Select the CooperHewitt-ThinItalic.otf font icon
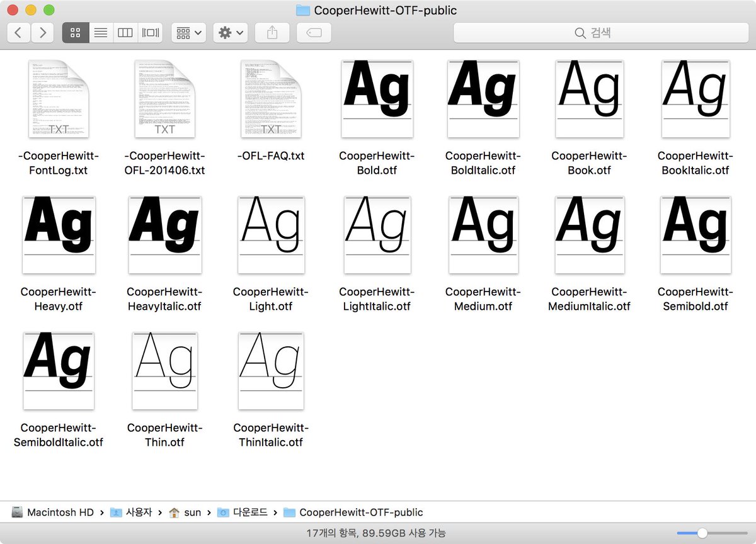Screen dimensions: 756x544 271,371
